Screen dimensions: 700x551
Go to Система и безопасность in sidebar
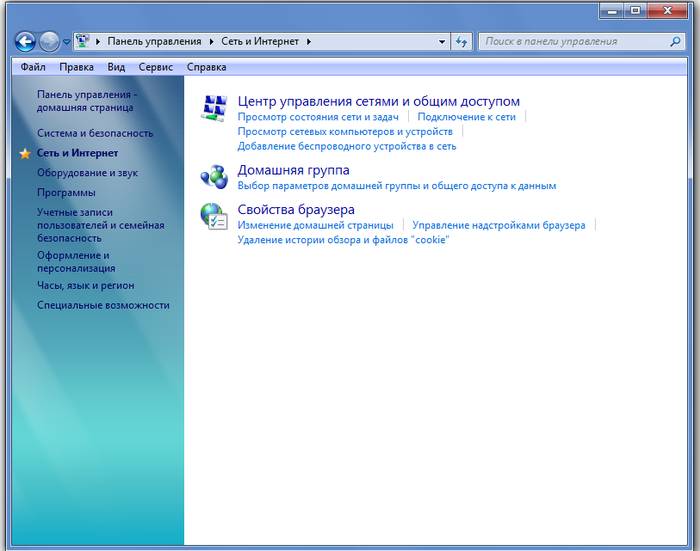[95, 133]
